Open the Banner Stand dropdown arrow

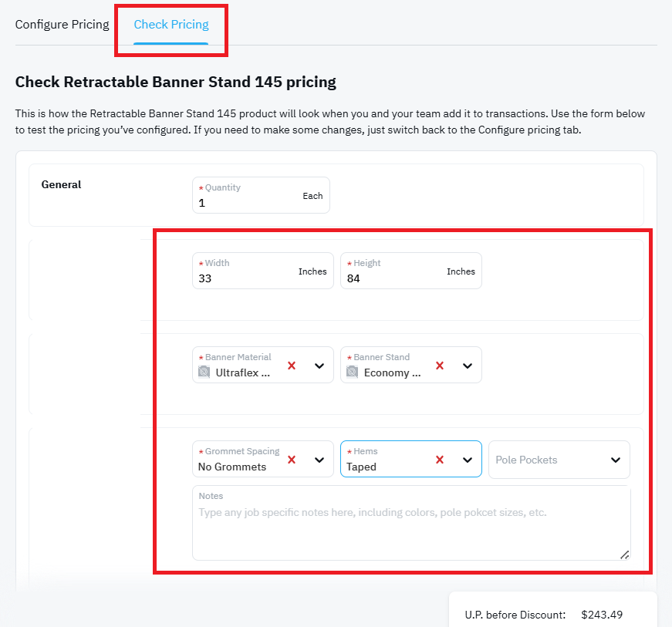[x=468, y=366]
